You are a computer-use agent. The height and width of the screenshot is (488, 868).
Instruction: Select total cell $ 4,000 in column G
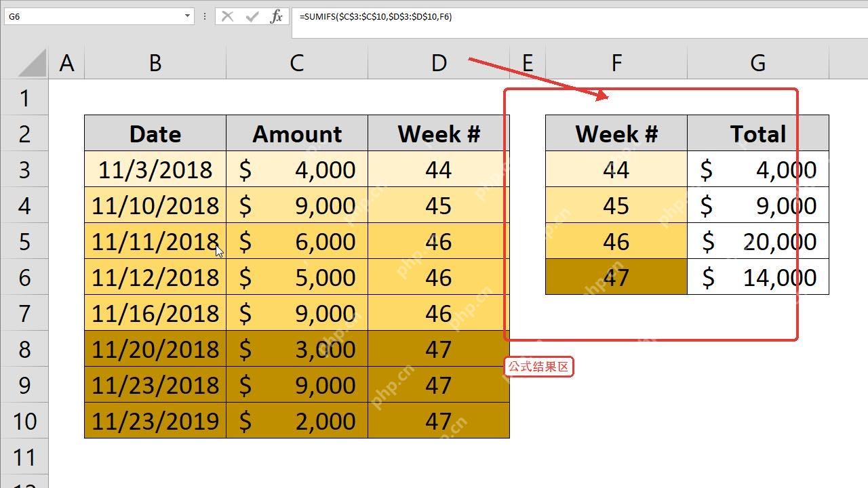click(758, 169)
